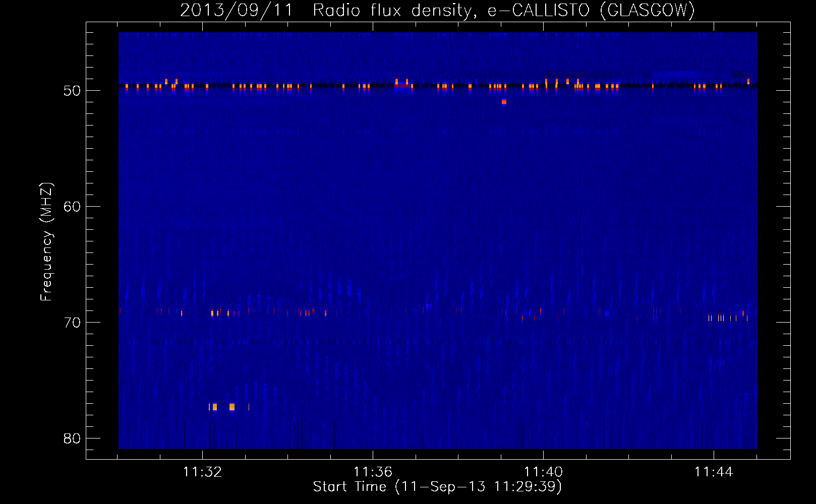Click the 'Frequency (MHZ)' axis label
The width and height of the screenshot is (816, 504).
[46, 242]
